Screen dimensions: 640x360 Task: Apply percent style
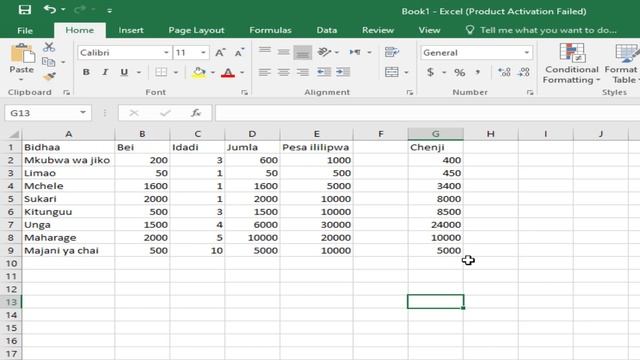point(460,72)
